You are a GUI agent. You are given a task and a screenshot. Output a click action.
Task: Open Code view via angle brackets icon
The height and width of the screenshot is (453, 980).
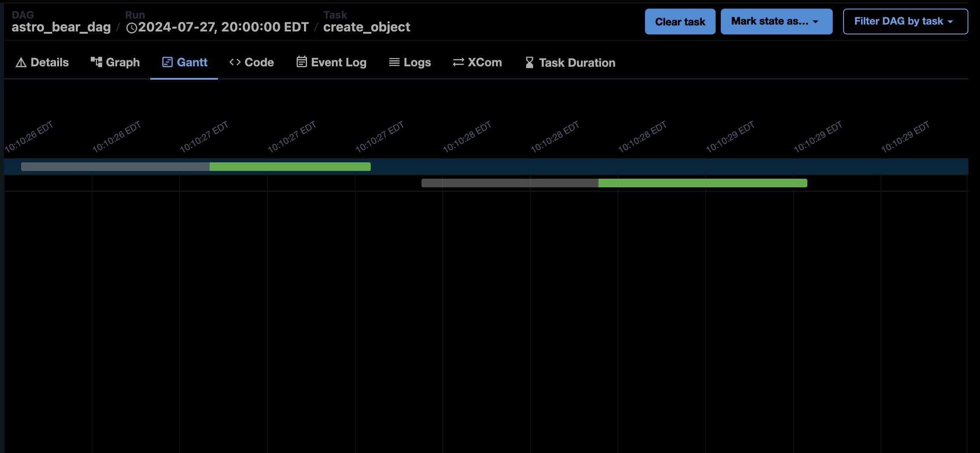click(235, 62)
